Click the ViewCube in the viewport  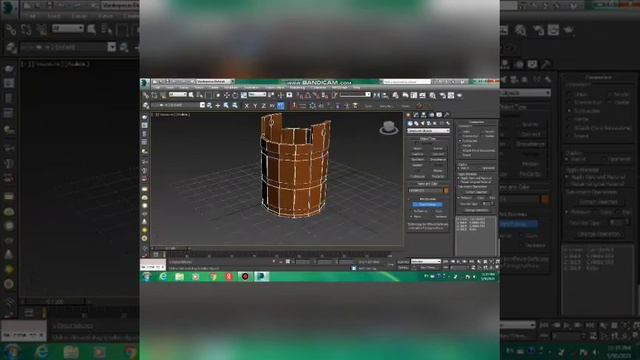tap(389, 128)
